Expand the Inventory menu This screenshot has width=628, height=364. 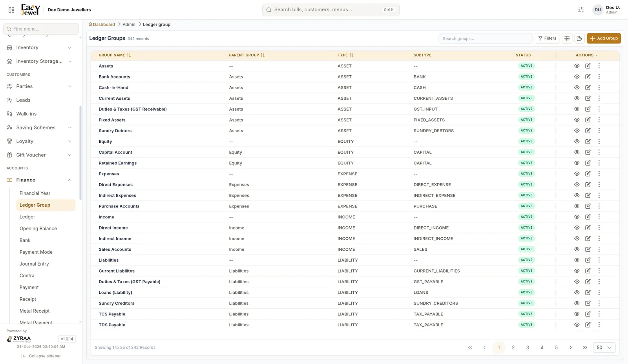39,47
